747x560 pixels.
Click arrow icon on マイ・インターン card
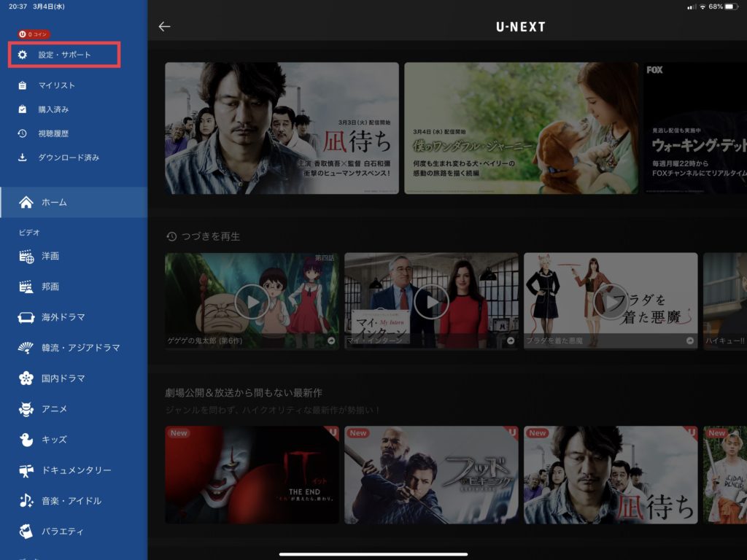click(x=511, y=341)
